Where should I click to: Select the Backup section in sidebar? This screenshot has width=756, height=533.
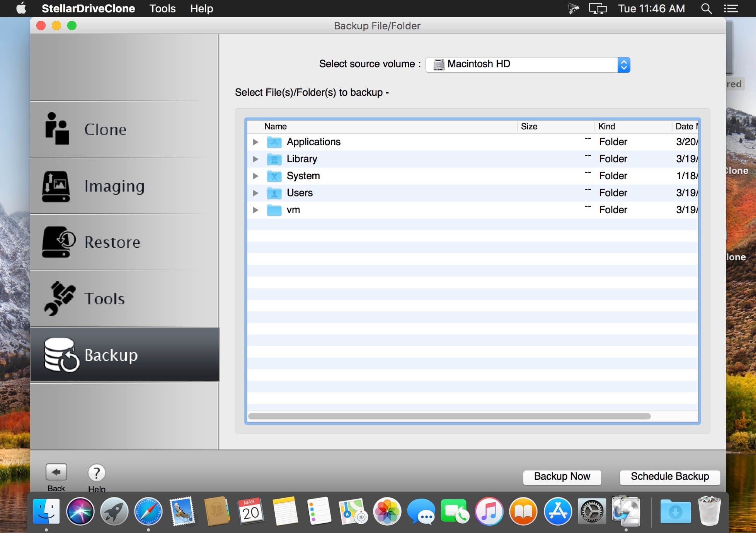pos(124,355)
